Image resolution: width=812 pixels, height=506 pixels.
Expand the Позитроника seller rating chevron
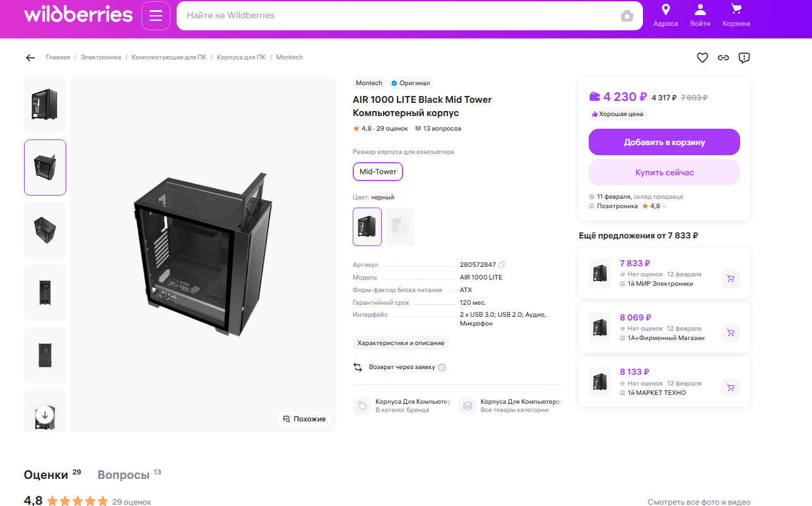point(664,206)
